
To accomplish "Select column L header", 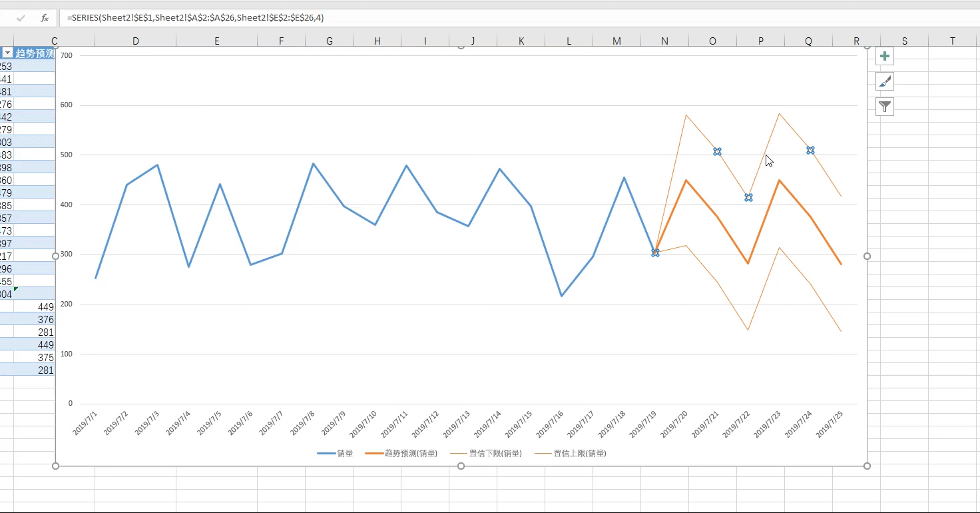I will click(569, 41).
